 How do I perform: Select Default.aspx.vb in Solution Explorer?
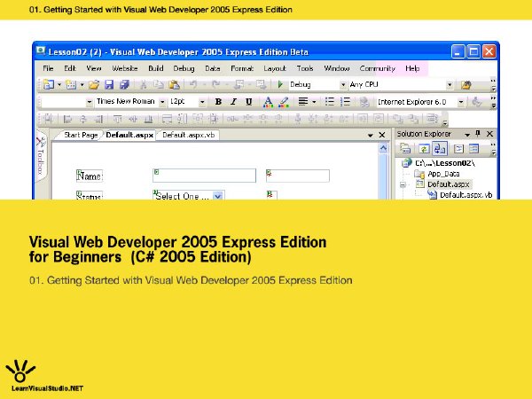click(465, 195)
